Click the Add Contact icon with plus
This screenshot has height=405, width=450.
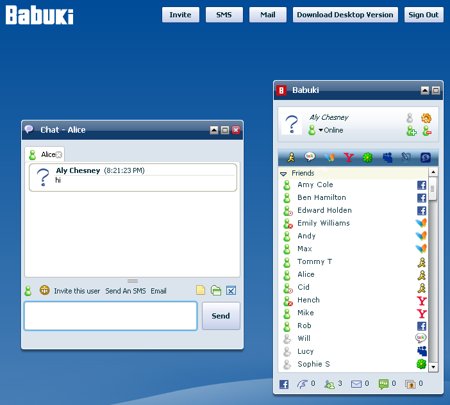(x=411, y=131)
